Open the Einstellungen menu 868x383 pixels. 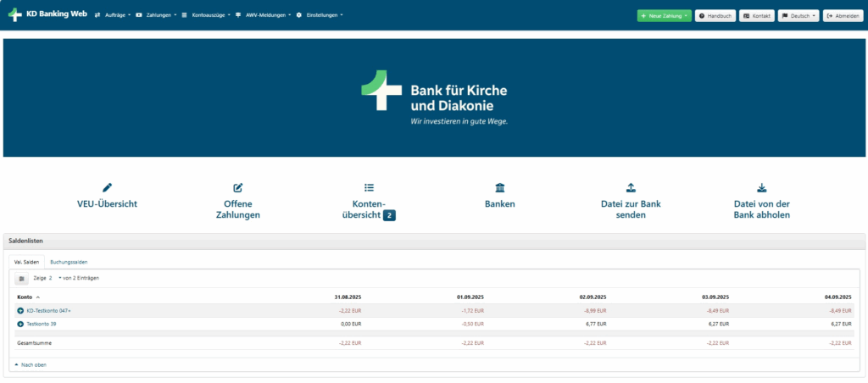tap(320, 15)
